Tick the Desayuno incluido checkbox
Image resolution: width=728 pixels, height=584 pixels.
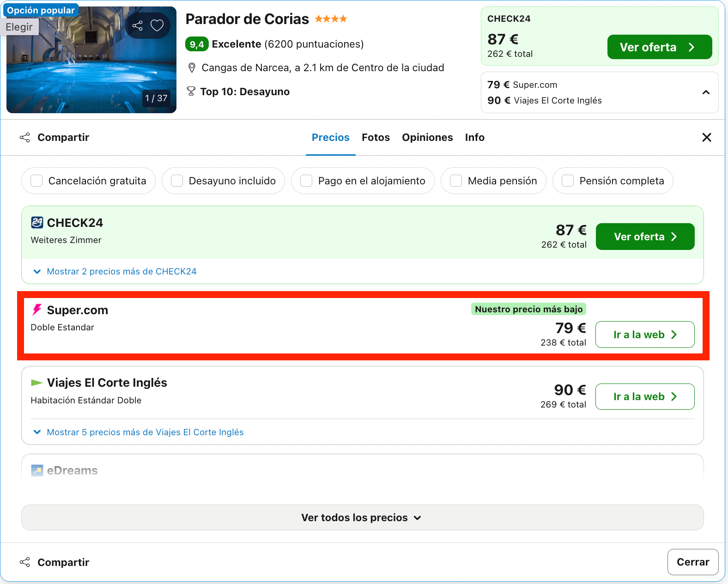(177, 181)
